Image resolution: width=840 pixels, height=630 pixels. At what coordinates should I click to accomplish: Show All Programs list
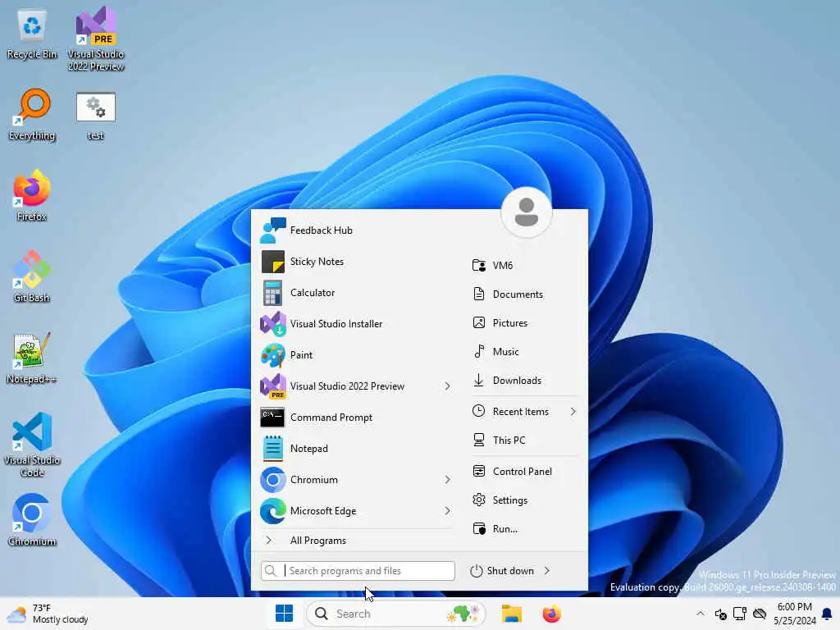click(x=356, y=541)
